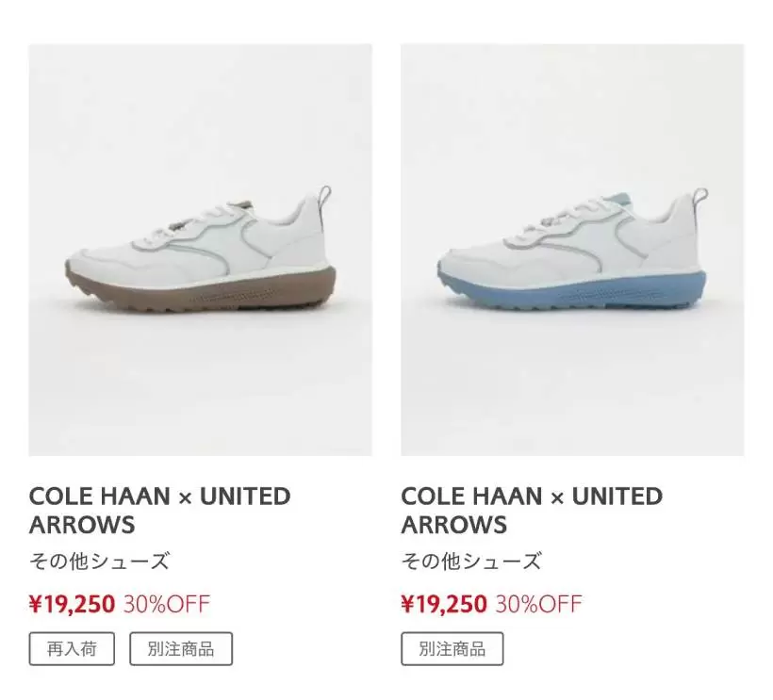The image size is (773, 700).
Task: Open the brown-soled sneaker product image
Action: (200, 250)
